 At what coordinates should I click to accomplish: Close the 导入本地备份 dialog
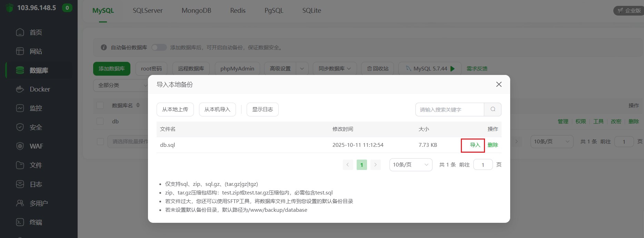pyautogui.click(x=498, y=84)
